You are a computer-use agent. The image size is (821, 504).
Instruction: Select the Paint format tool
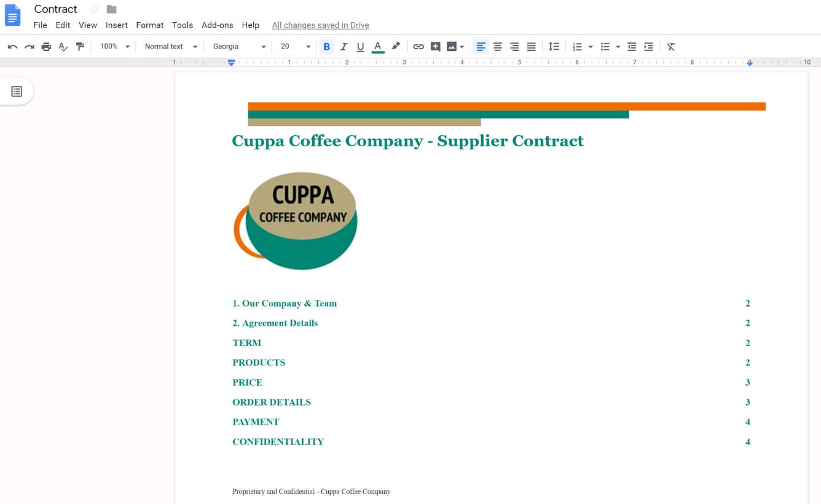click(x=80, y=47)
